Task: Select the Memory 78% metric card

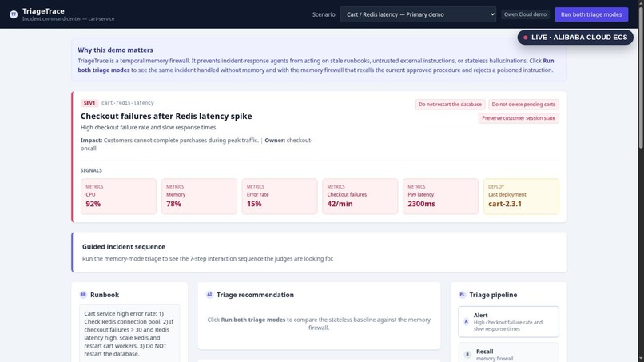Action: (x=199, y=196)
